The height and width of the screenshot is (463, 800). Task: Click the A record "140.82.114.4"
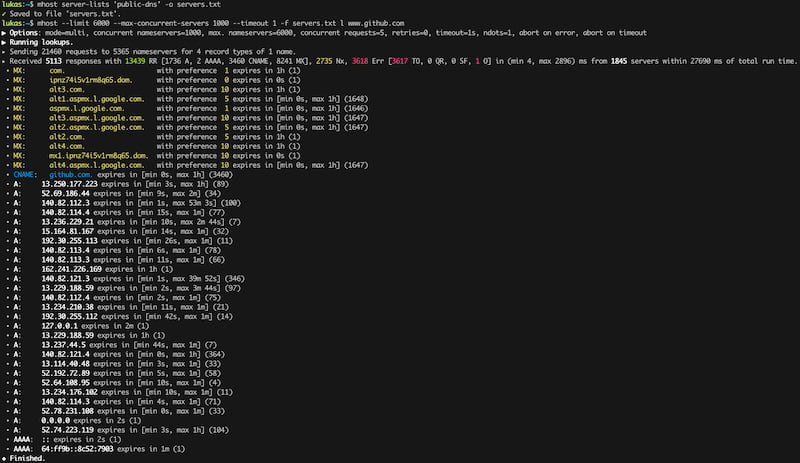[x=65, y=212]
